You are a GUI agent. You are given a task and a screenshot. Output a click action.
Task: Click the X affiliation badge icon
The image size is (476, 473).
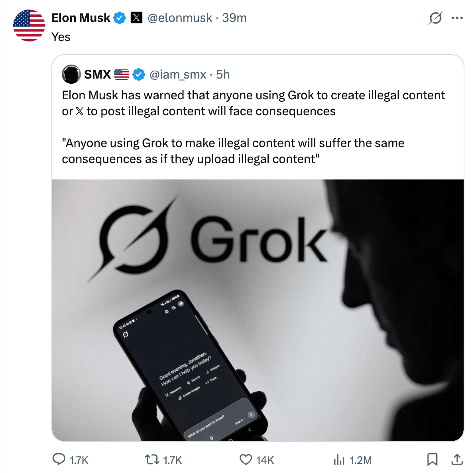(x=136, y=18)
